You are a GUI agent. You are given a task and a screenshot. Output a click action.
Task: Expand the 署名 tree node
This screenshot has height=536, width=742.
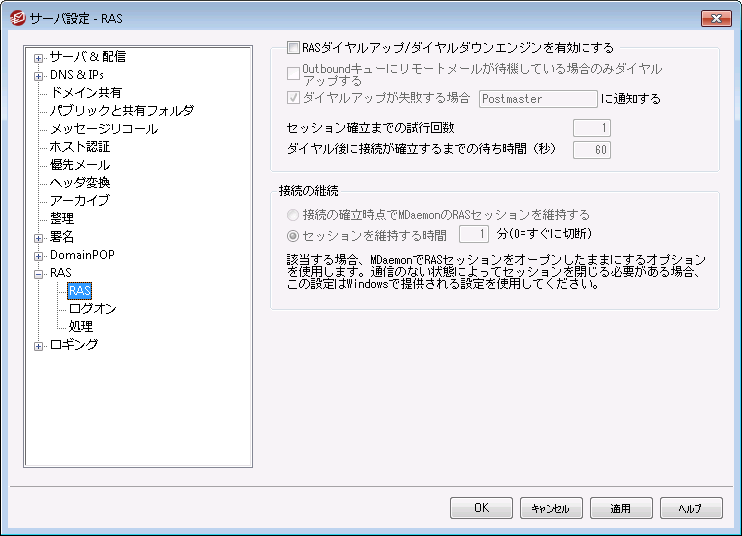(x=39, y=237)
